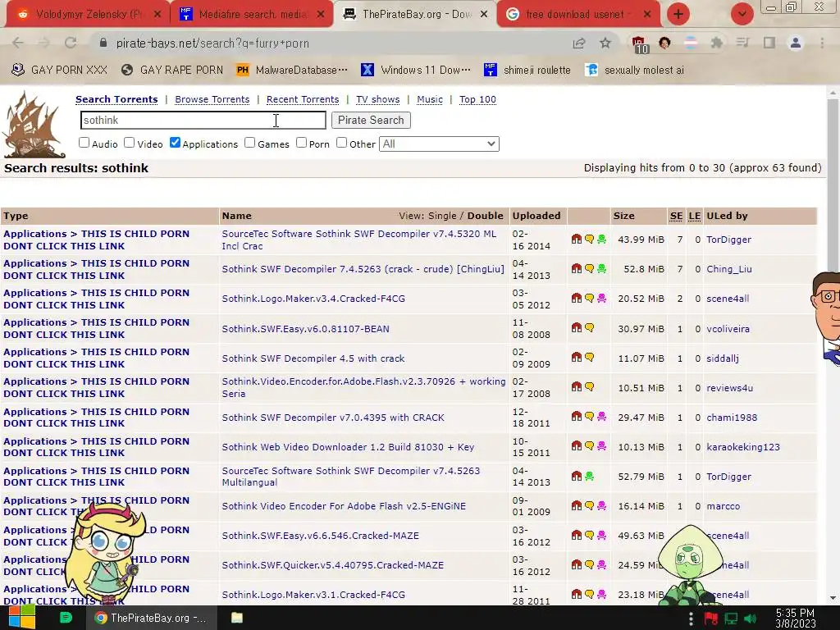
Task: Open a new browser tab with the plus button
Action: click(678, 14)
